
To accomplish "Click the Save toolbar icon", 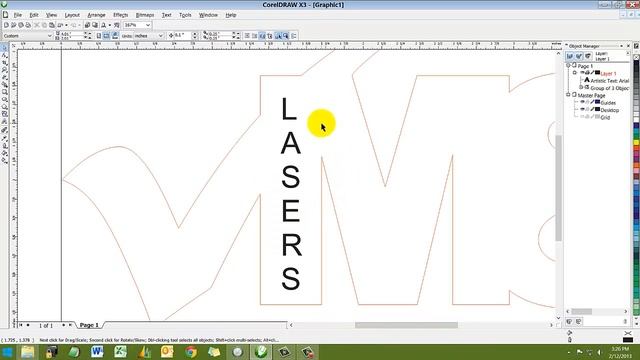I will (x=21, y=25).
